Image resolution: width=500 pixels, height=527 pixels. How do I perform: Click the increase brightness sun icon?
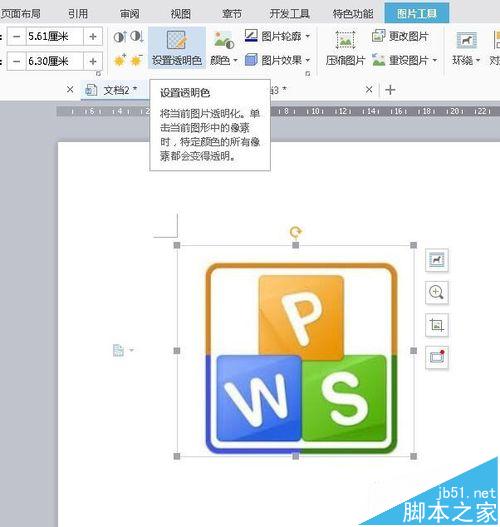120,60
